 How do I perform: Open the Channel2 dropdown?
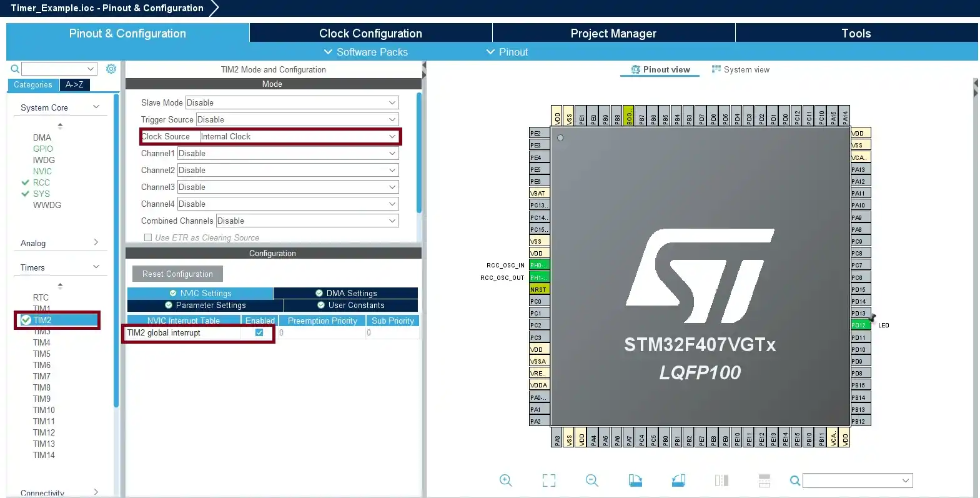pyautogui.click(x=288, y=170)
